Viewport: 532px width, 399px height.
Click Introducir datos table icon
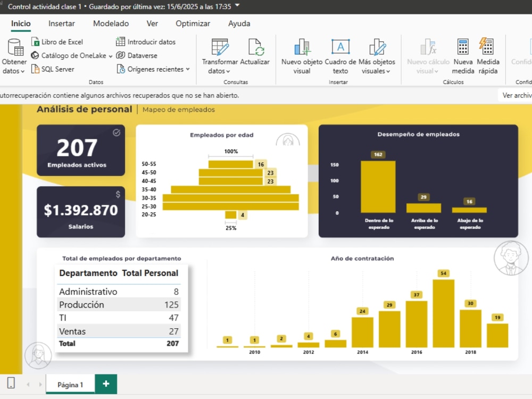coord(120,41)
